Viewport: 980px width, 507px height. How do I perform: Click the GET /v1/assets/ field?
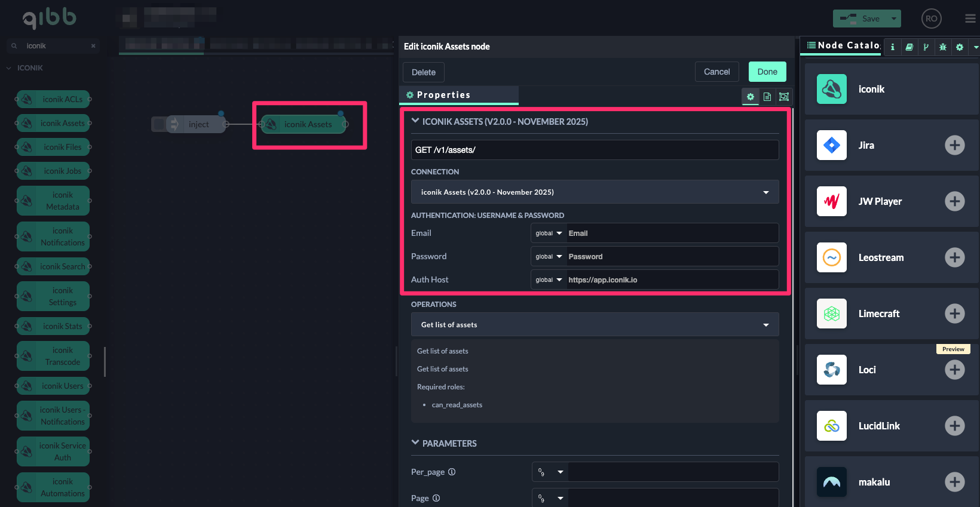pyautogui.click(x=595, y=150)
